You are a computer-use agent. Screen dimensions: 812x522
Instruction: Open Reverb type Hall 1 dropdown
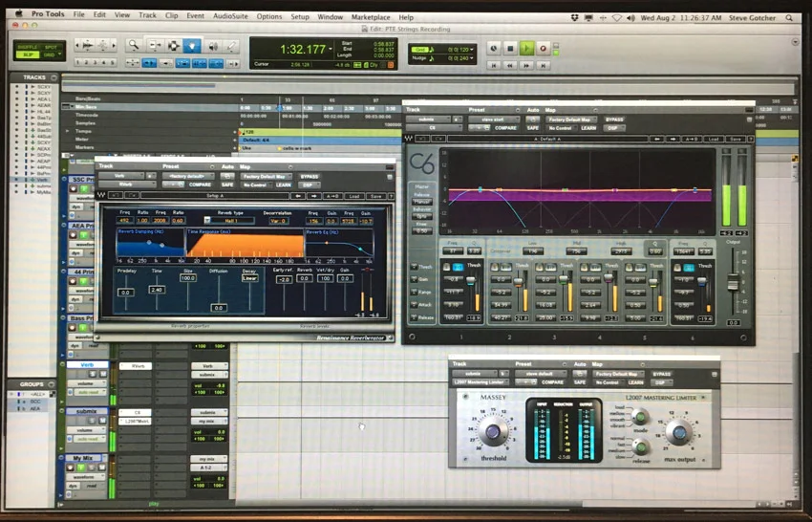click(x=230, y=221)
